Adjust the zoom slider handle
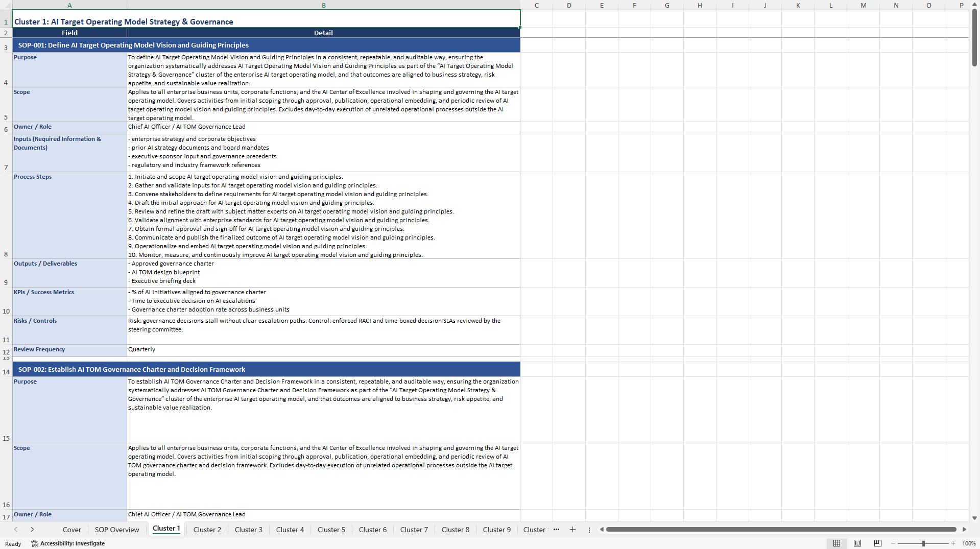 tap(923, 543)
